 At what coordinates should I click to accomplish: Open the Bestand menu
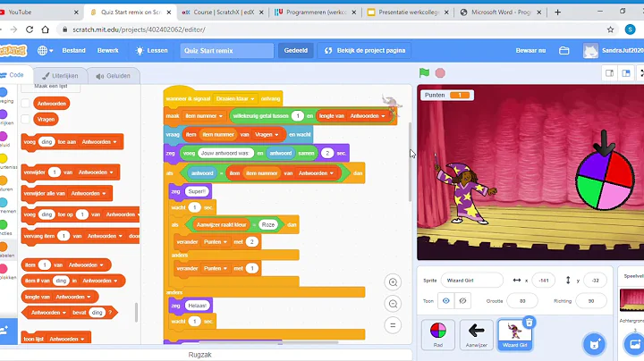[x=74, y=50]
